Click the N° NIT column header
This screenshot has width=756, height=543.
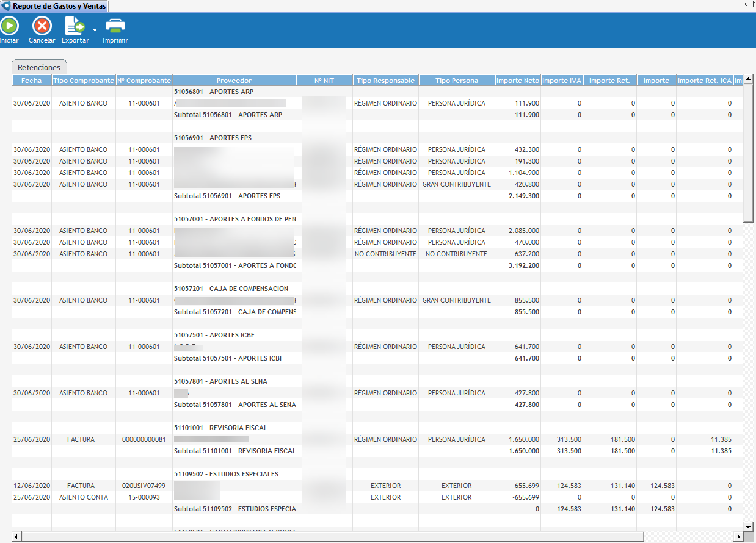[324, 81]
